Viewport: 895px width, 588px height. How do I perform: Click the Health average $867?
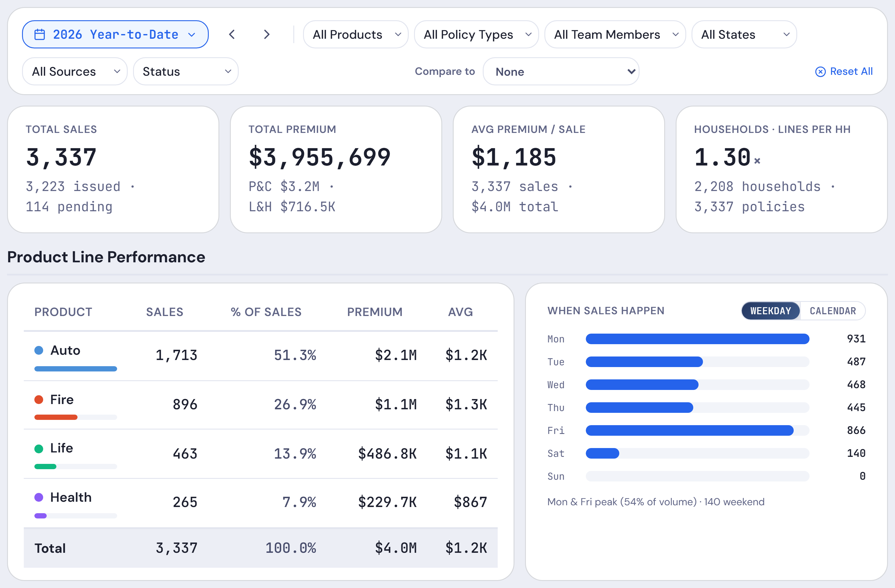click(x=470, y=502)
